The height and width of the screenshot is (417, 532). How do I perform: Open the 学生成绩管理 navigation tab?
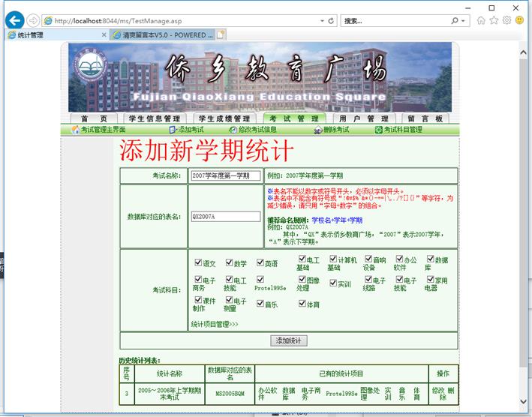coord(223,118)
